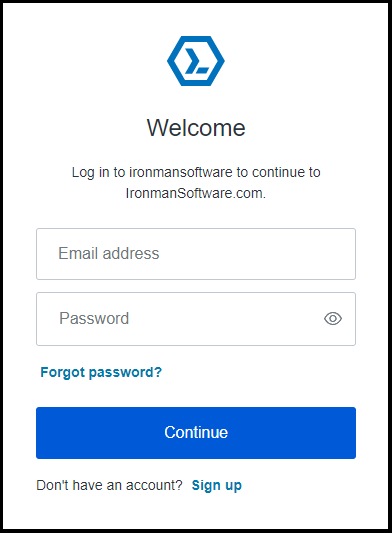The width and height of the screenshot is (392, 533).
Task: Click the "Don't have an account?" text
Action: 109,485
